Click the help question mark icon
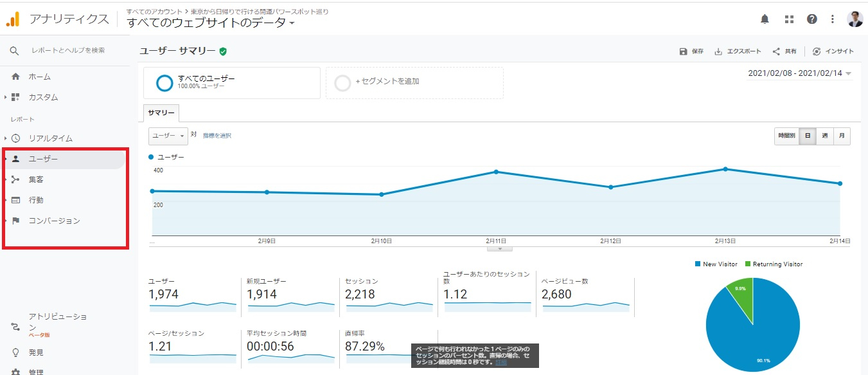Screen dimensions: 868x375 (x=812, y=19)
